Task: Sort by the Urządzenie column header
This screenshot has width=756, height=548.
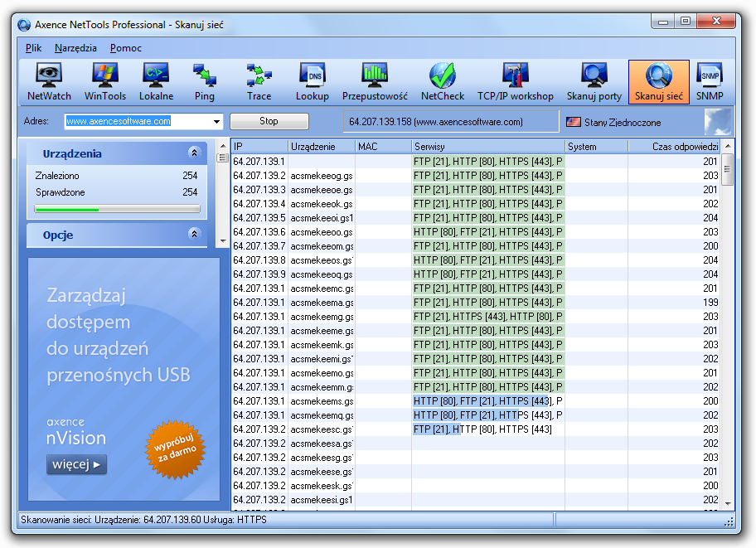Action: pos(321,146)
